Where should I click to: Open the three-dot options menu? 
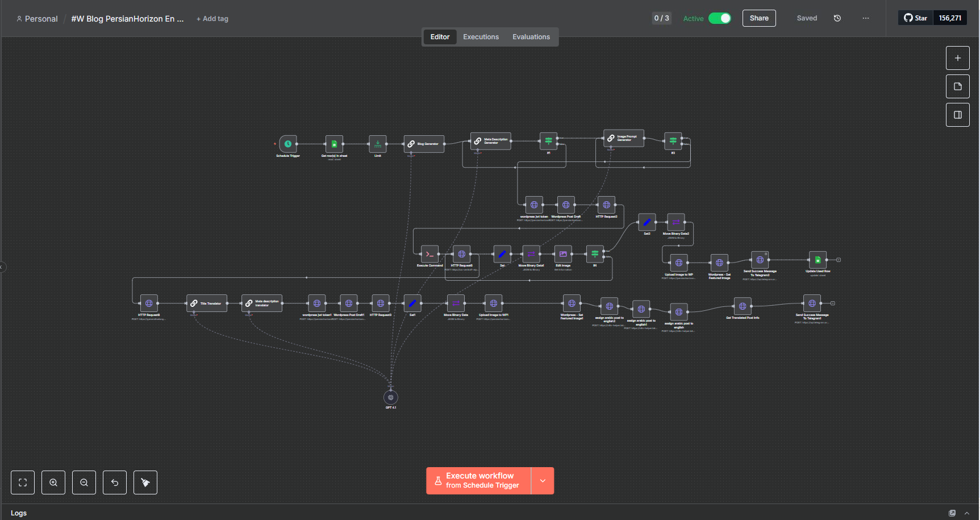point(865,18)
